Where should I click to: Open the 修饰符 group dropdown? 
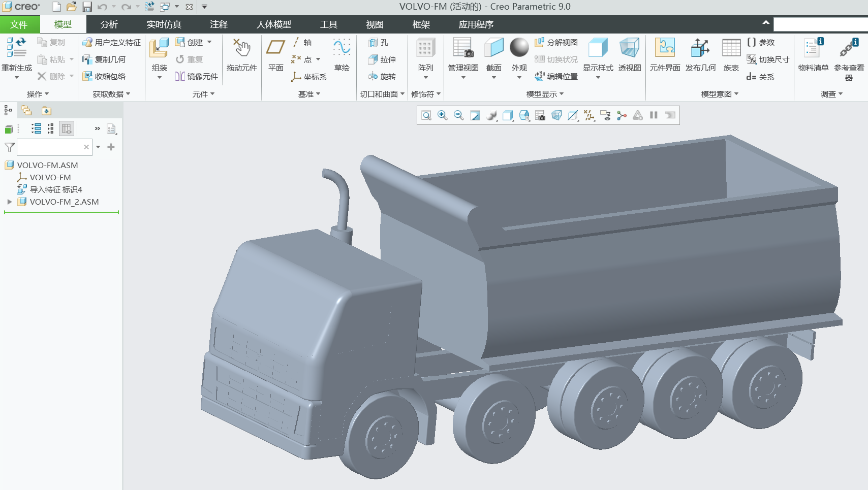point(426,94)
